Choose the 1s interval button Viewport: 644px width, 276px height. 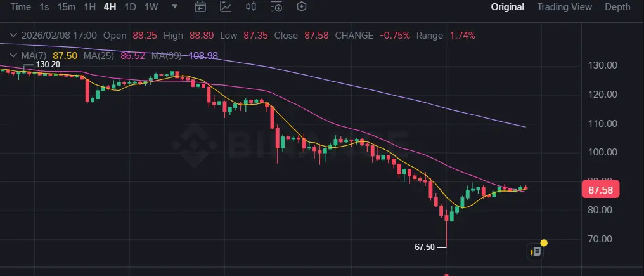(44, 7)
